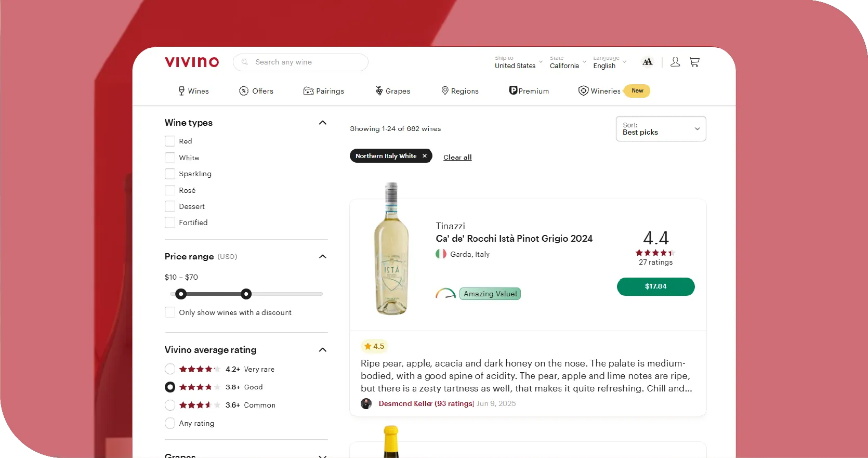Collapse the Price range section
This screenshot has height=458, width=868.
point(322,256)
